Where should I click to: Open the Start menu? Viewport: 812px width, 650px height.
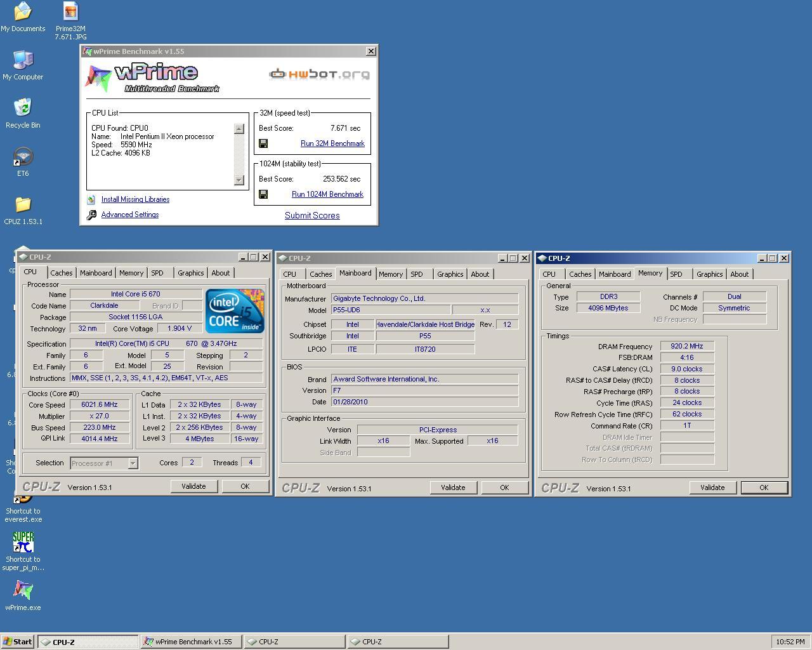[x=18, y=642]
